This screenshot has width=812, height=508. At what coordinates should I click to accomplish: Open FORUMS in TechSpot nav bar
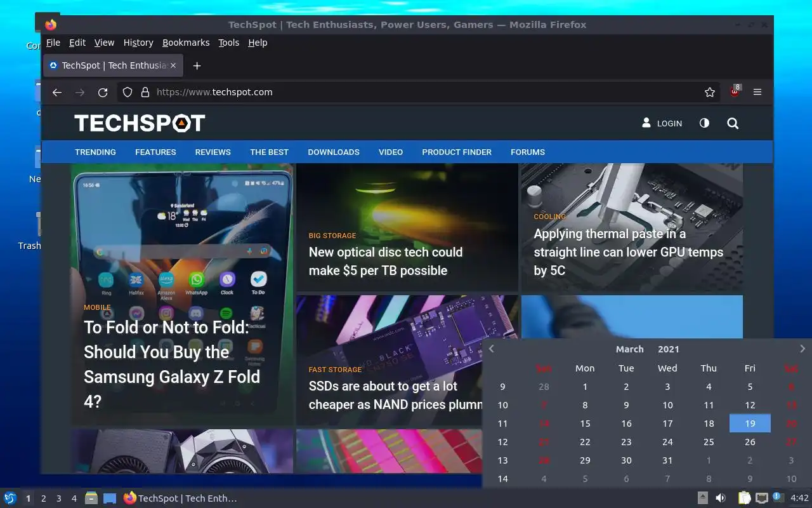pos(528,152)
